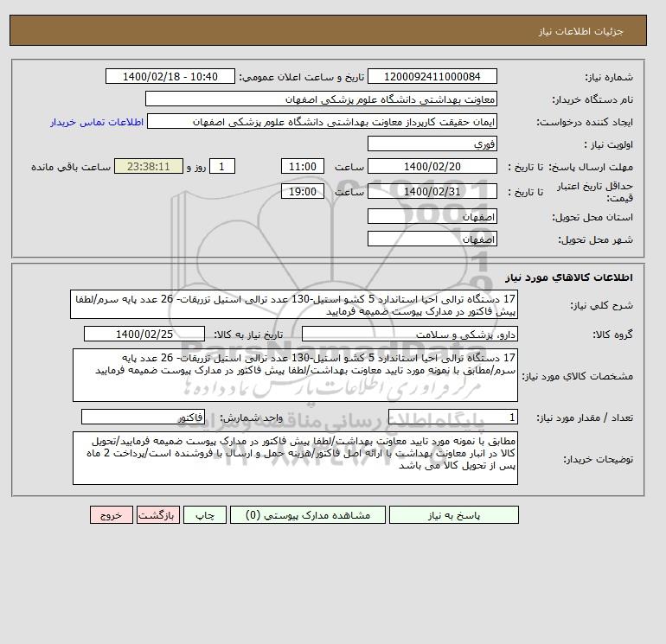The height and width of the screenshot is (644, 666).
Task: Click price validity date 1400/02/31
Action: (432, 191)
